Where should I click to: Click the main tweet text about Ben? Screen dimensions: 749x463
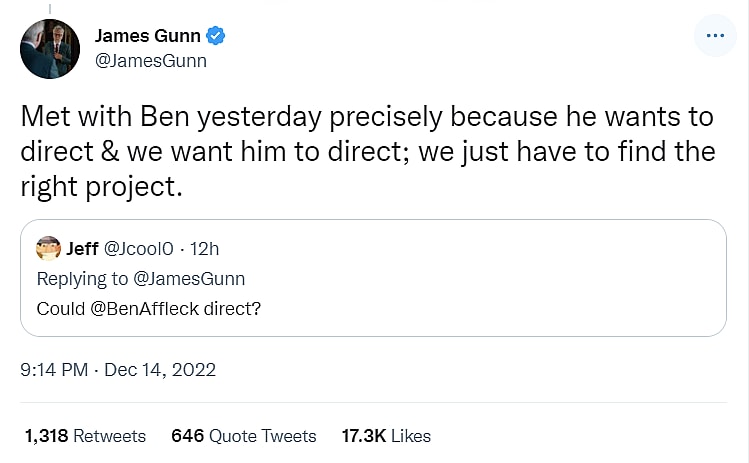pos(367,150)
